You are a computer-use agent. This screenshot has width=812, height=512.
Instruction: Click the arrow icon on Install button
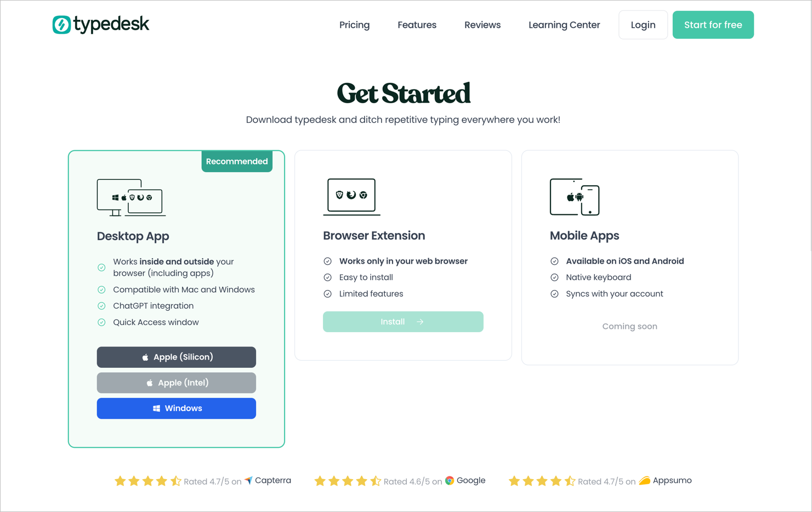(420, 322)
